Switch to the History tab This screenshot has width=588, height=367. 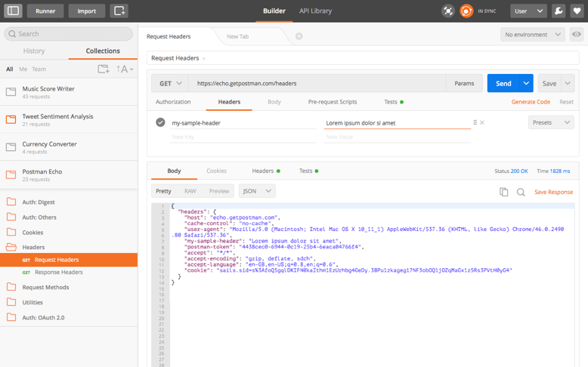(34, 51)
